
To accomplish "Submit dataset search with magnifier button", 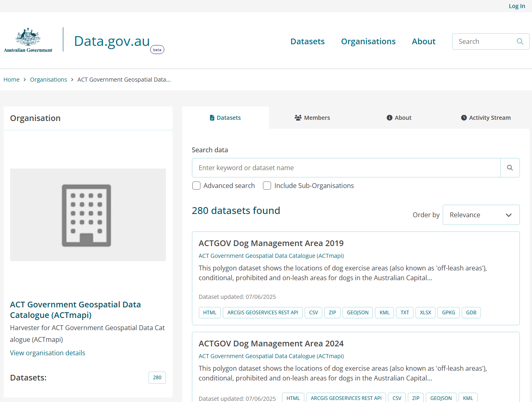I will 510,168.
